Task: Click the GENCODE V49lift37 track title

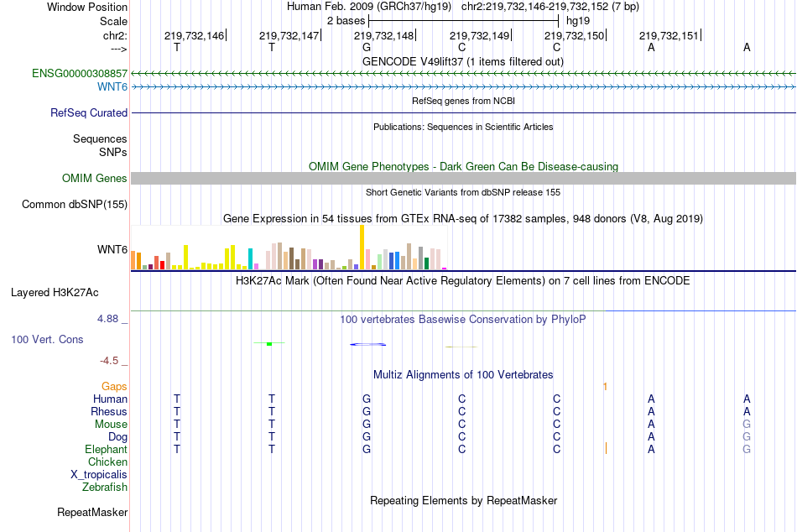Action: coord(463,62)
